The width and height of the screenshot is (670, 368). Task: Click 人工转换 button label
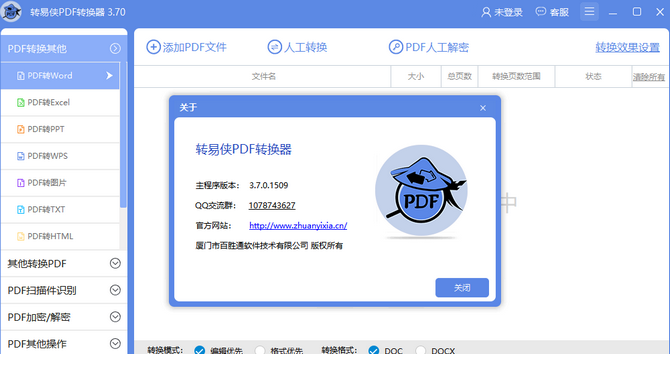306,47
